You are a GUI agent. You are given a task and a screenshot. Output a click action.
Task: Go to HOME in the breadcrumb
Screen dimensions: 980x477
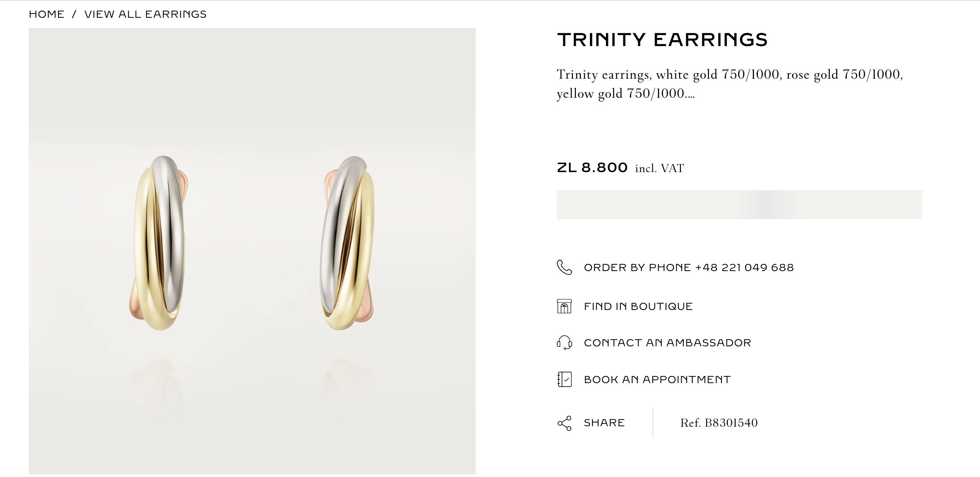click(x=47, y=14)
